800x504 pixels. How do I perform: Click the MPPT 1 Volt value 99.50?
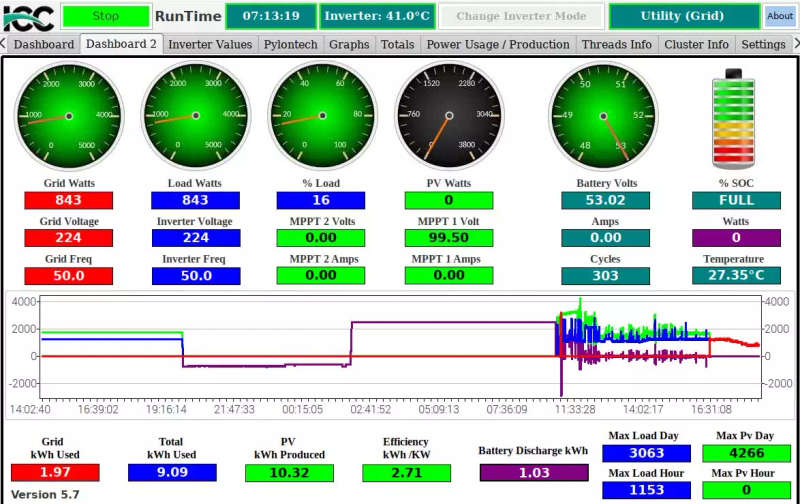(x=449, y=238)
